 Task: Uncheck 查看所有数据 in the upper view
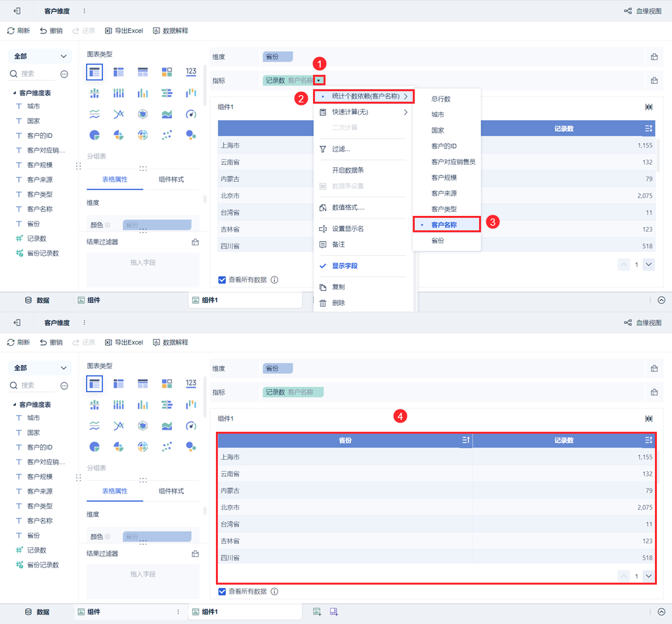click(222, 280)
